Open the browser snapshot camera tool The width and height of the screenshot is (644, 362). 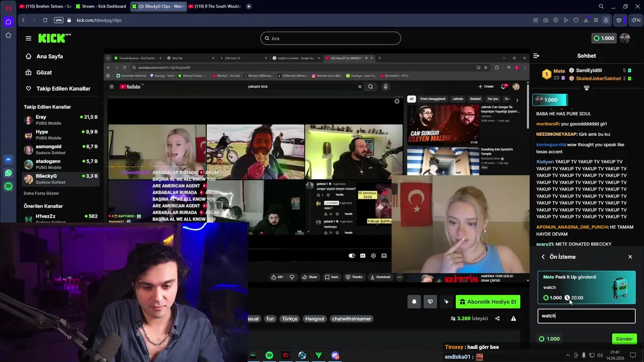tap(546, 20)
